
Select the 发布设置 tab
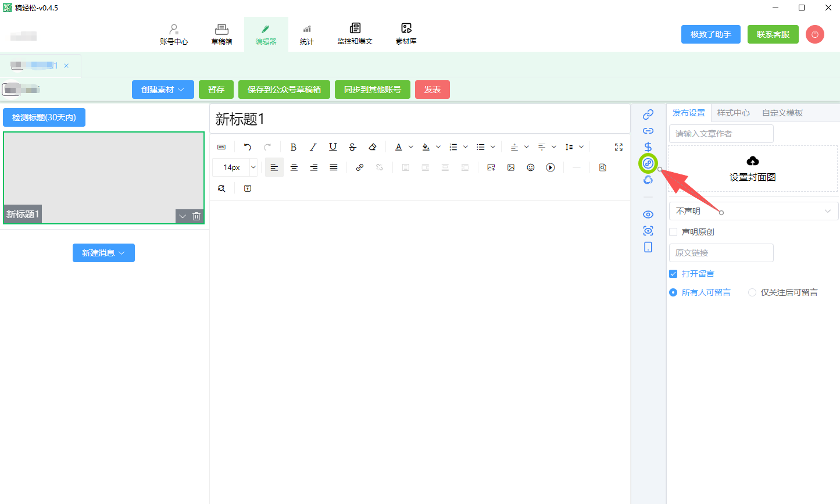coord(689,113)
